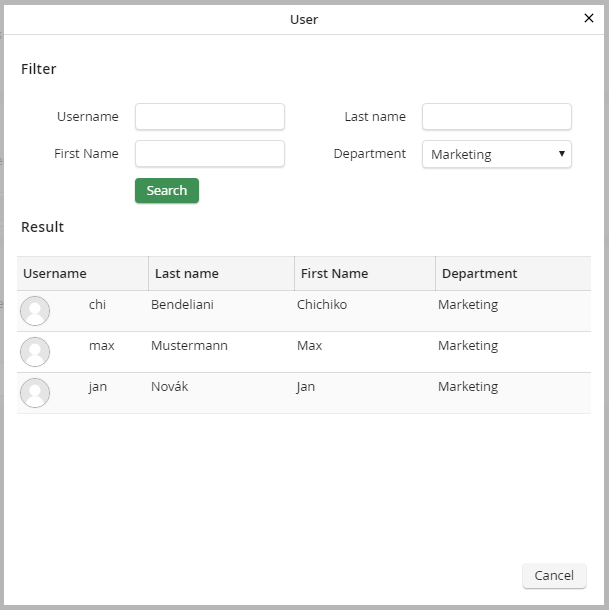Click Marketing cell in jan's row
Viewport: 609px width, 610px height.
pyautogui.click(x=467, y=387)
